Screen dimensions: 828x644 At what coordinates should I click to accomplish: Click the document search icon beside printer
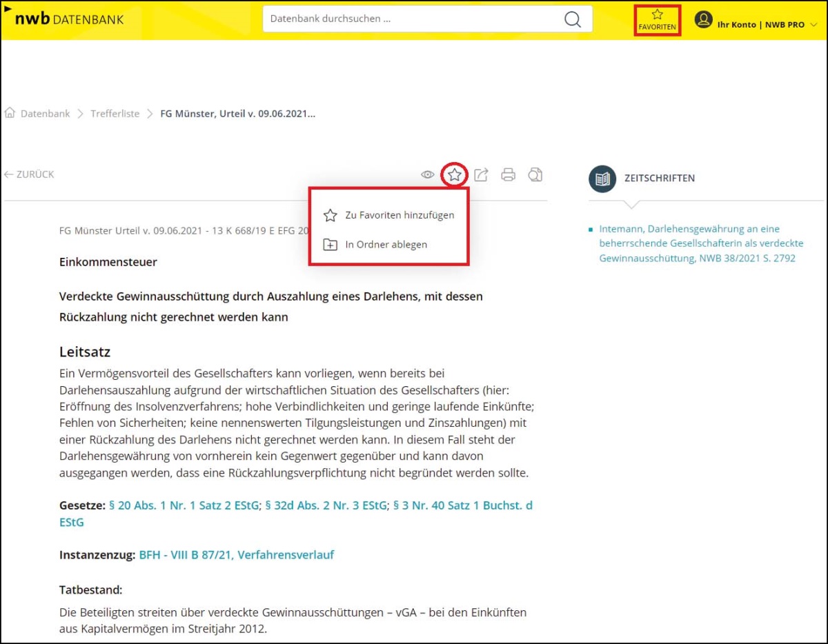[535, 175]
